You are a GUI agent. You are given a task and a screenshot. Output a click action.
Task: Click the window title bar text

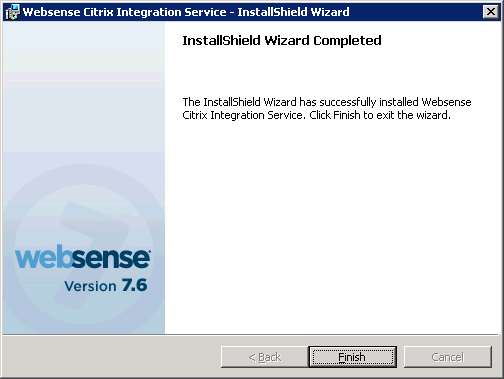pyautogui.click(x=186, y=12)
